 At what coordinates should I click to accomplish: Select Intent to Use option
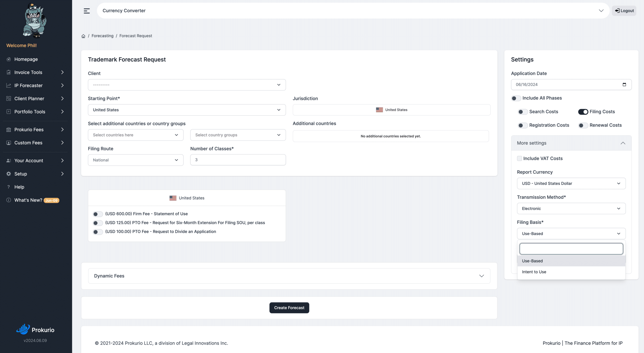[571, 272]
